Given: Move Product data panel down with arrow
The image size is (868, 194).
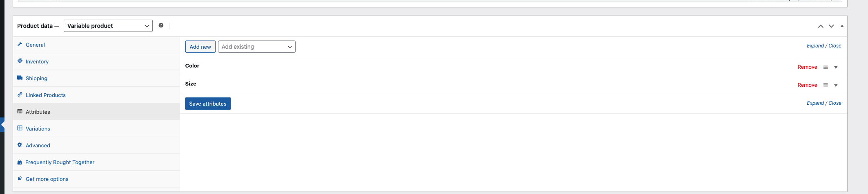Looking at the screenshot, I should click(x=831, y=26).
